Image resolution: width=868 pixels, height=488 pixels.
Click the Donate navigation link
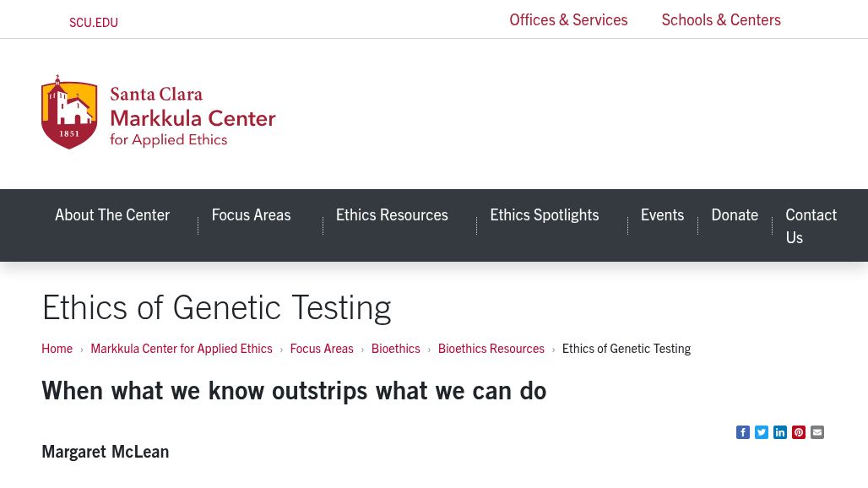click(x=735, y=214)
